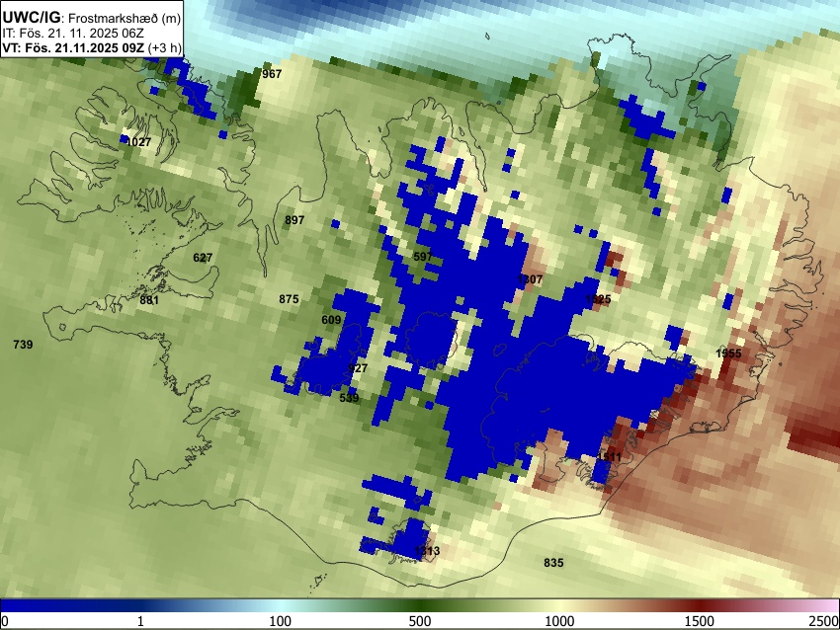Click the 2500 tick on color scale
Viewport: 840px width, 630px height.
pos(824,621)
